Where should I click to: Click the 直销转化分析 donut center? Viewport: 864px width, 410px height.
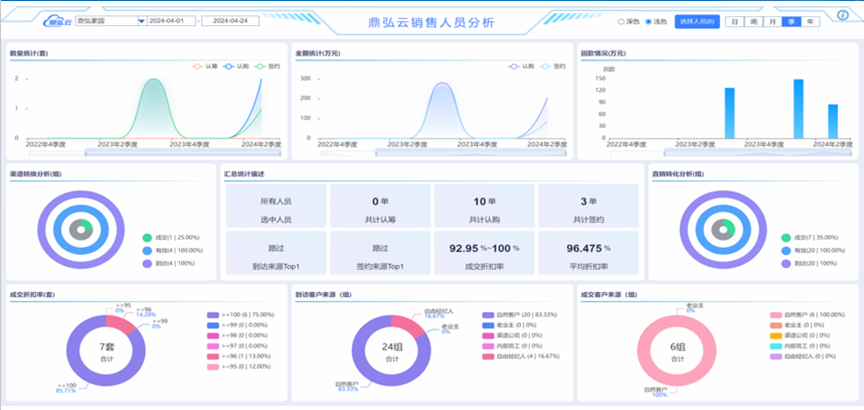click(x=723, y=229)
